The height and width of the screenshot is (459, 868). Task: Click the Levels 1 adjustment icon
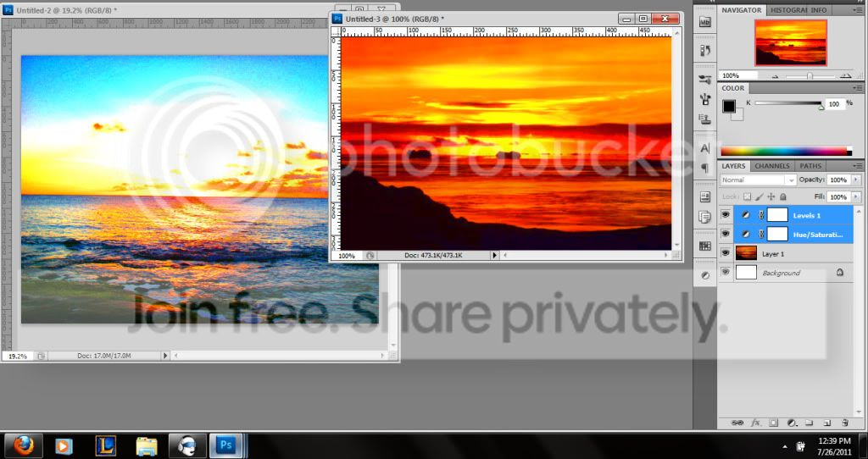pyautogui.click(x=746, y=215)
